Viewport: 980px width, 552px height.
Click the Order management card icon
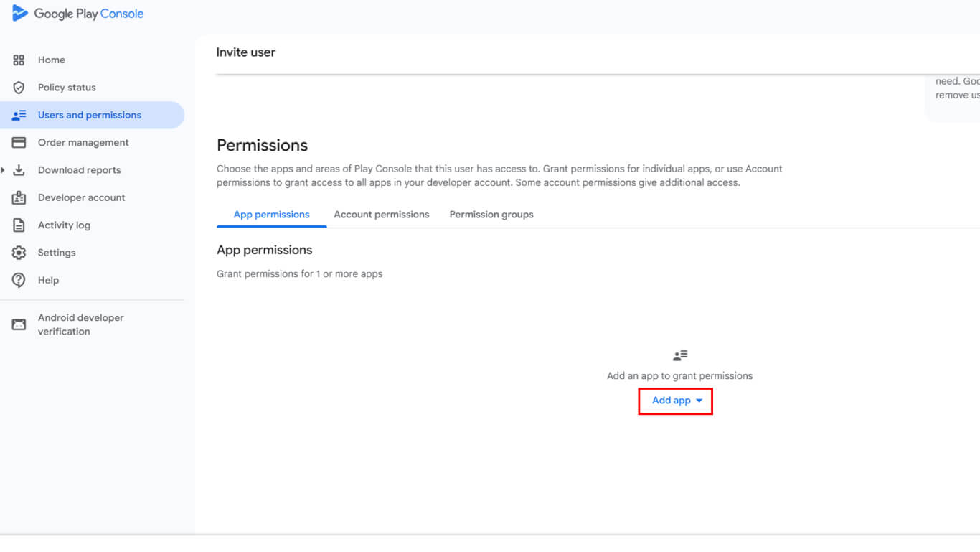[19, 143]
